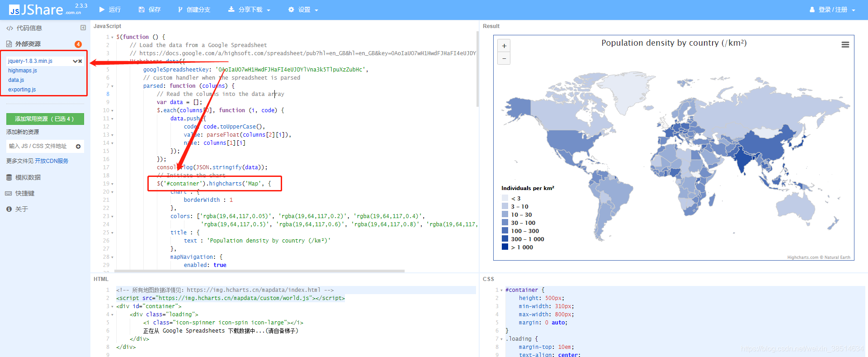This screenshot has height=357, width=868.
Task: Select jquery-1.8.3.min.js resource
Action: pos(30,61)
